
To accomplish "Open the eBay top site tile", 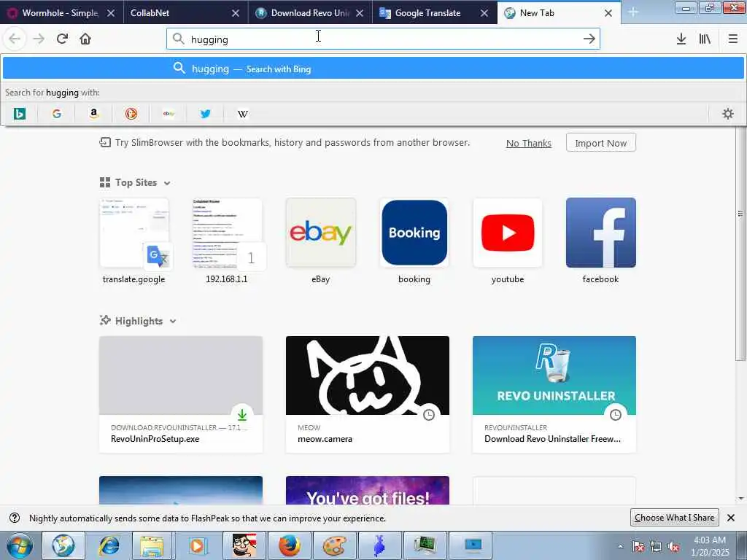I will [x=321, y=242].
